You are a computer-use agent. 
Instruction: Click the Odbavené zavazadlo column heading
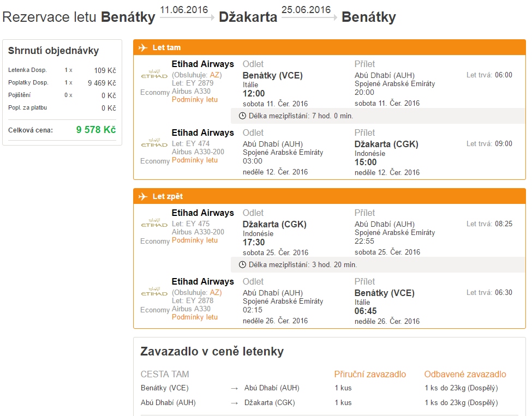coord(465,375)
